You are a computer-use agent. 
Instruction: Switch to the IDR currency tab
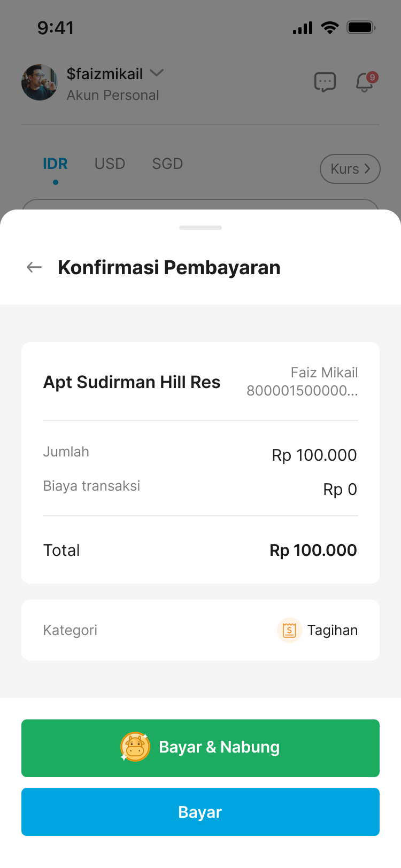pyautogui.click(x=55, y=164)
